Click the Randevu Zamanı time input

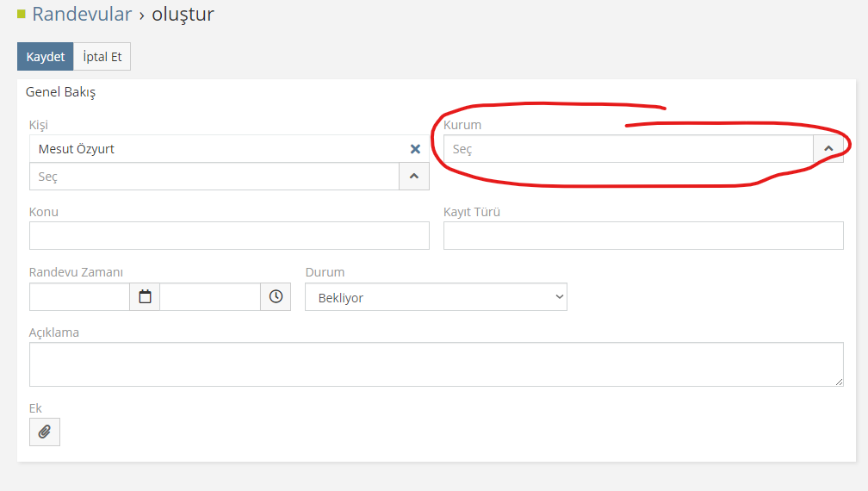click(210, 296)
